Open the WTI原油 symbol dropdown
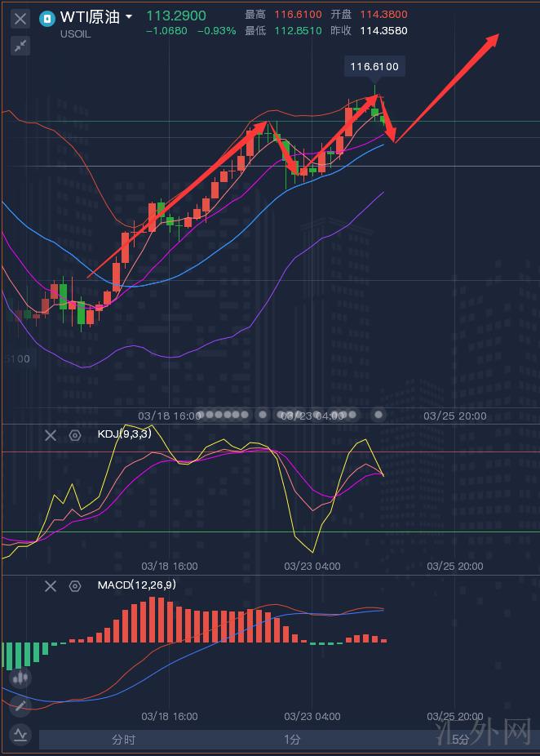 [x=129, y=17]
